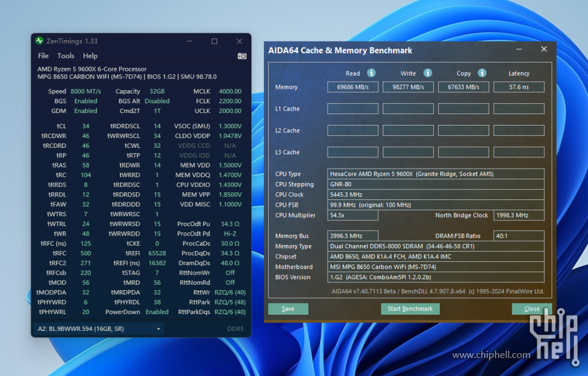
Task: Click the AMD Ryzen 5 9600X processor line
Action: pyautogui.click(x=92, y=69)
